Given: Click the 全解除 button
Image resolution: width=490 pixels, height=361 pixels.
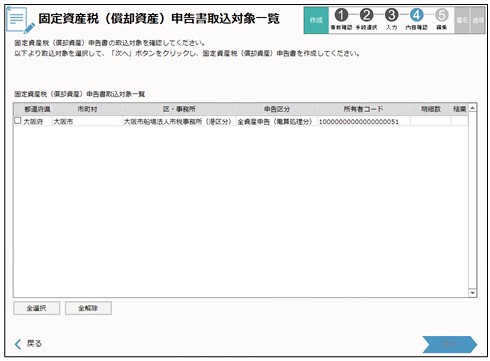Looking at the screenshot, I should coord(88,308).
